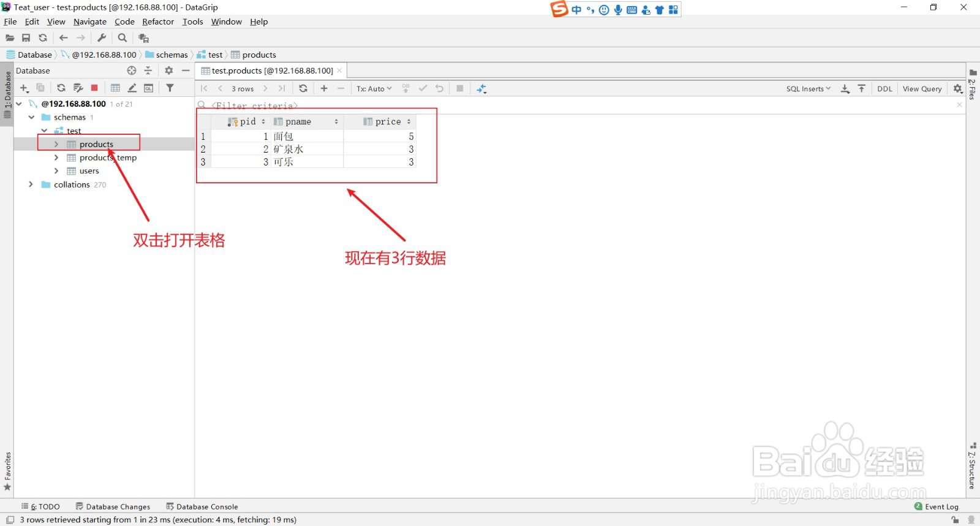Open the Favorites side tool window
The image size is (980, 526).
[7, 471]
